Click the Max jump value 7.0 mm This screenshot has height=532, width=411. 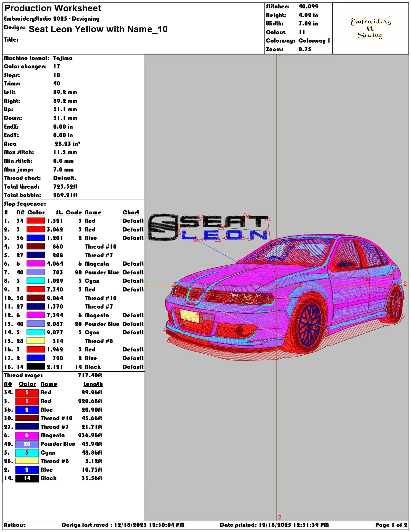click(x=64, y=170)
